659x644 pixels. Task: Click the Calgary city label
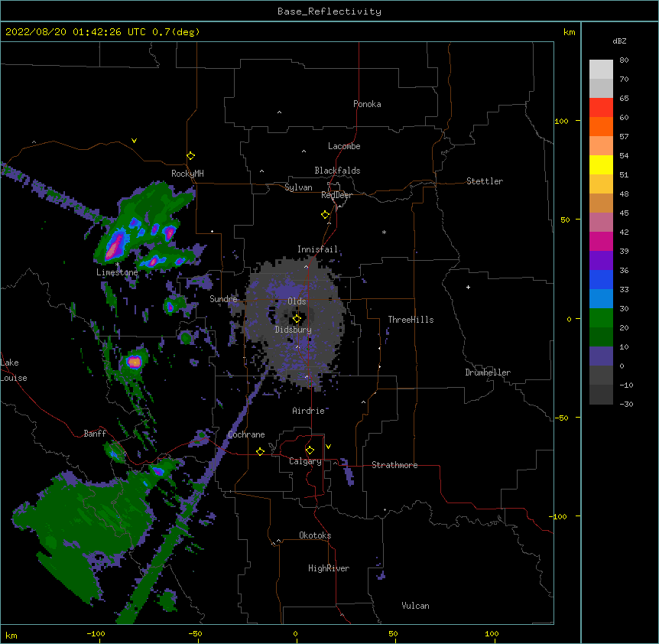click(305, 461)
